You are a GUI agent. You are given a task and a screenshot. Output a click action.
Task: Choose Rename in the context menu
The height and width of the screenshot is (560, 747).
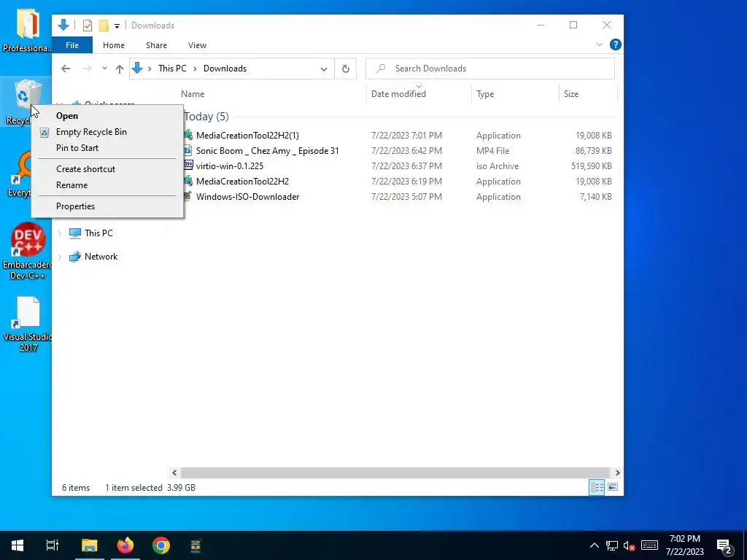(x=71, y=184)
